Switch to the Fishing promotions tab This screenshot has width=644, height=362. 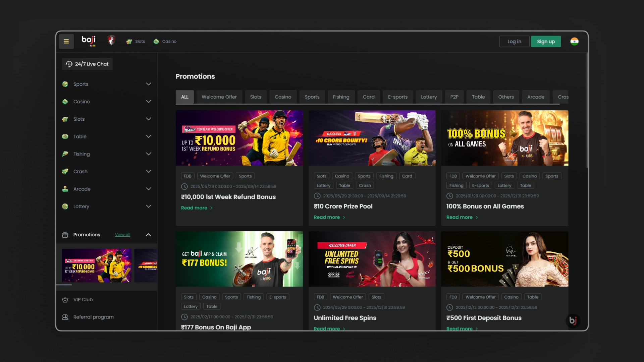(x=341, y=97)
